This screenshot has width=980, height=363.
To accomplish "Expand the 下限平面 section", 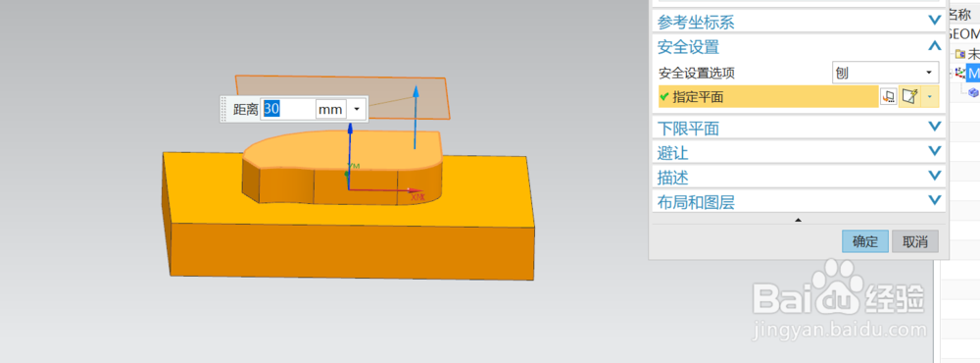I will click(x=799, y=128).
